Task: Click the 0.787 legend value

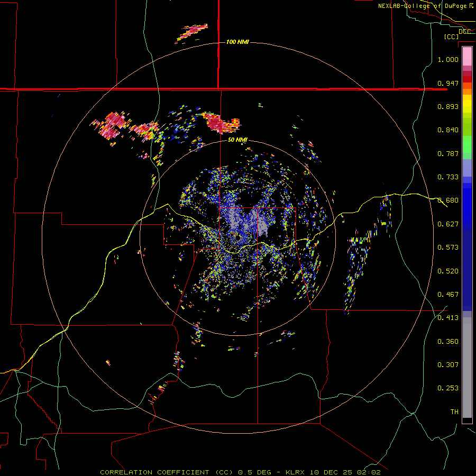Action: (448, 153)
